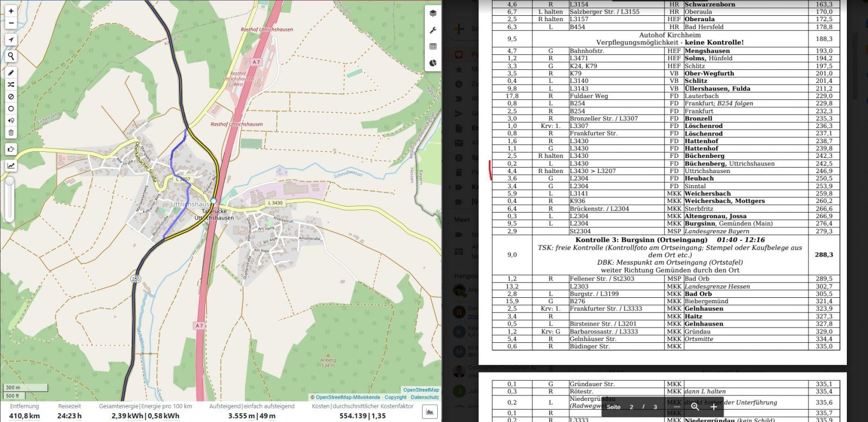868x422 pixels.
Task: Open the Datenschutz link
Action: pos(425,398)
